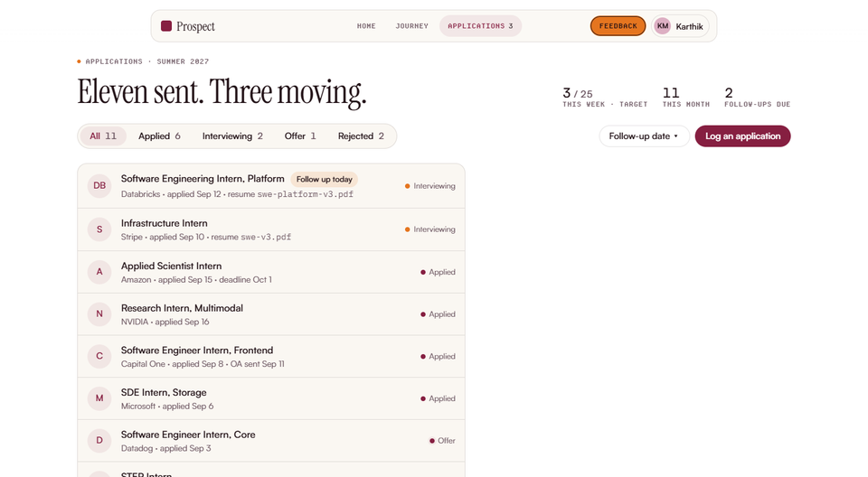Select the DB avatar for Databricks
868x477 pixels.
(x=99, y=185)
